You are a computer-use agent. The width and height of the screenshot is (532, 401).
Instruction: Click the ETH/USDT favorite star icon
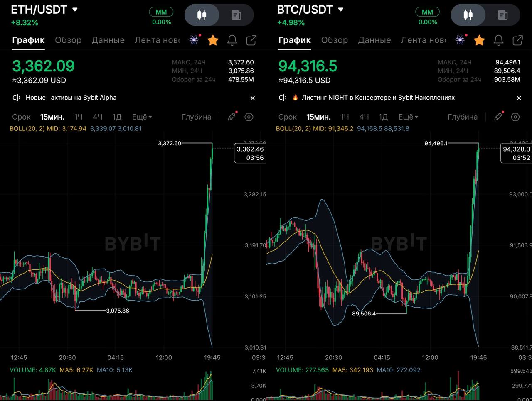213,40
